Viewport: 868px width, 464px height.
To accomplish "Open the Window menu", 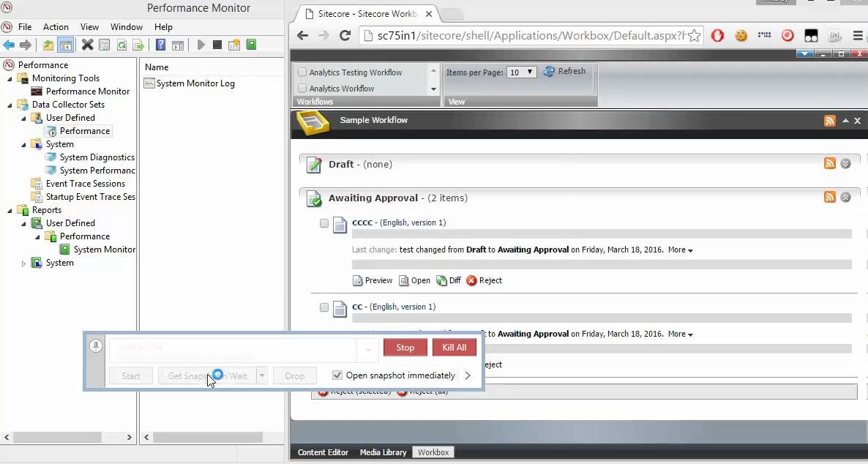I will 126,26.
